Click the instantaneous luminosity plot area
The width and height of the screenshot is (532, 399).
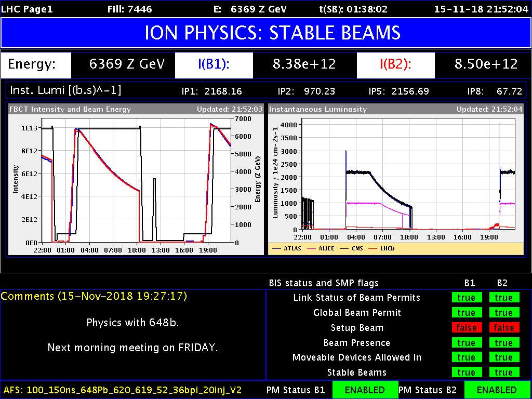408,174
